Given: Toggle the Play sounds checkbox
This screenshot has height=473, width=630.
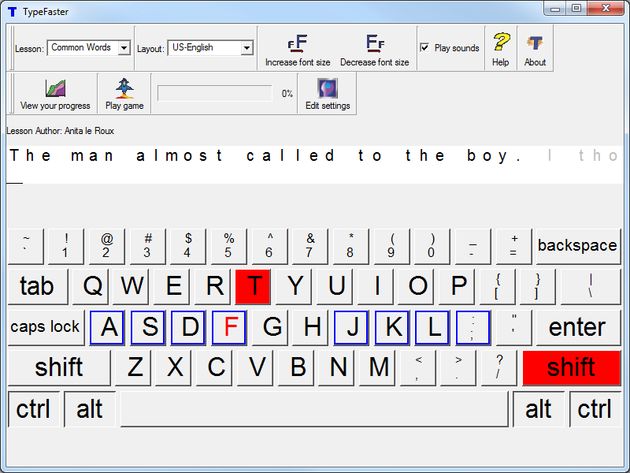Looking at the screenshot, I should [424, 47].
